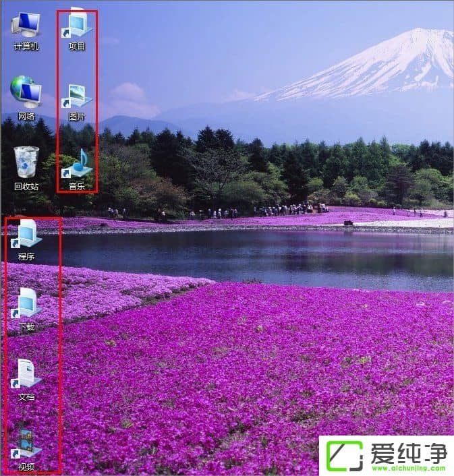Click the 音乐 text label
454x476 pixels.
[77, 185]
